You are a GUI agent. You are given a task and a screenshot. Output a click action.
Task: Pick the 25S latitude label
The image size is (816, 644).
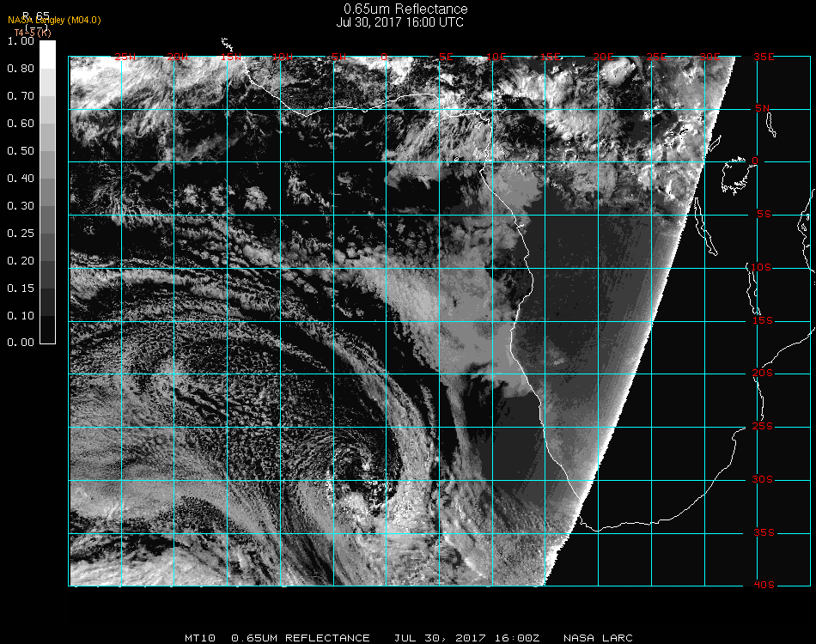[763, 427]
